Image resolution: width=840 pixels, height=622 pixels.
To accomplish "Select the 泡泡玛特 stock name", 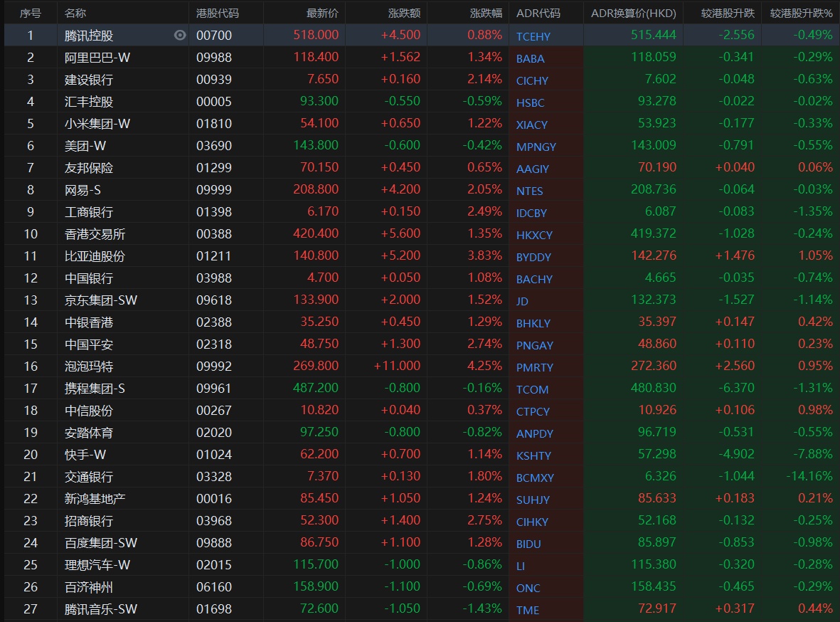I will tap(89, 366).
